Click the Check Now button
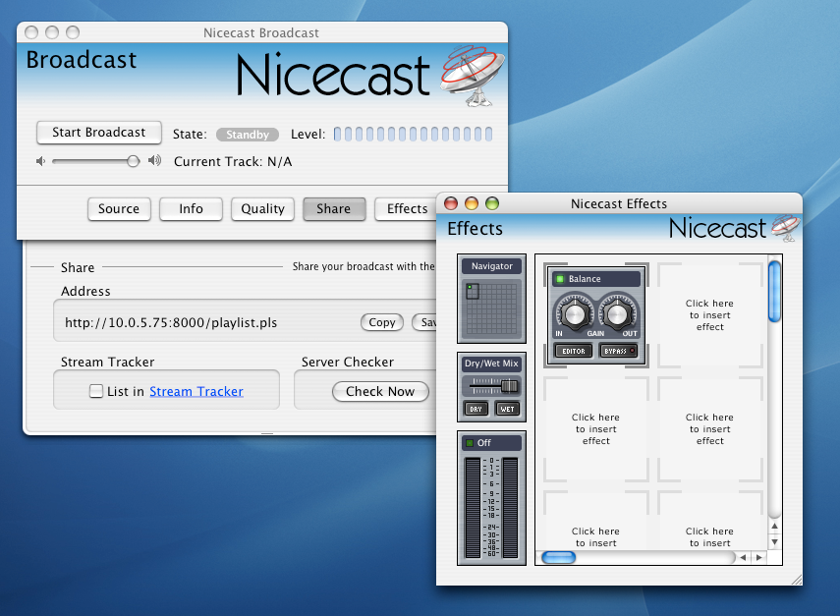 380,392
